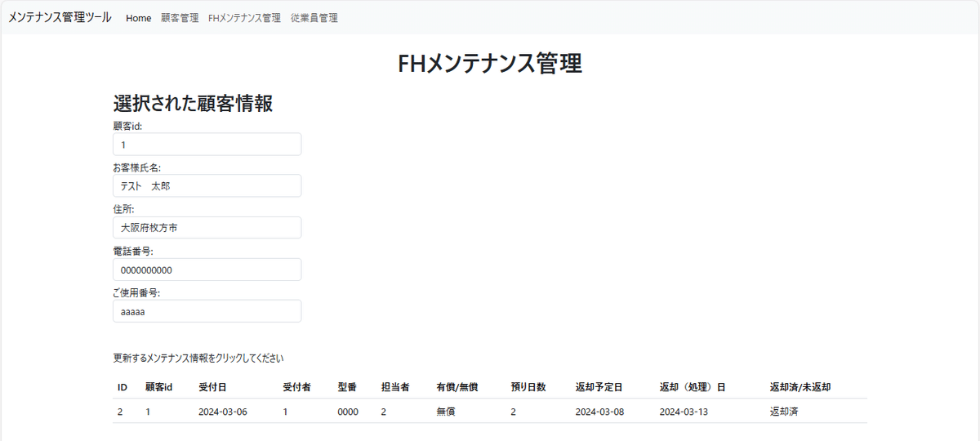Open the Home nav item
This screenshot has height=441, width=980.
pos(139,18)
